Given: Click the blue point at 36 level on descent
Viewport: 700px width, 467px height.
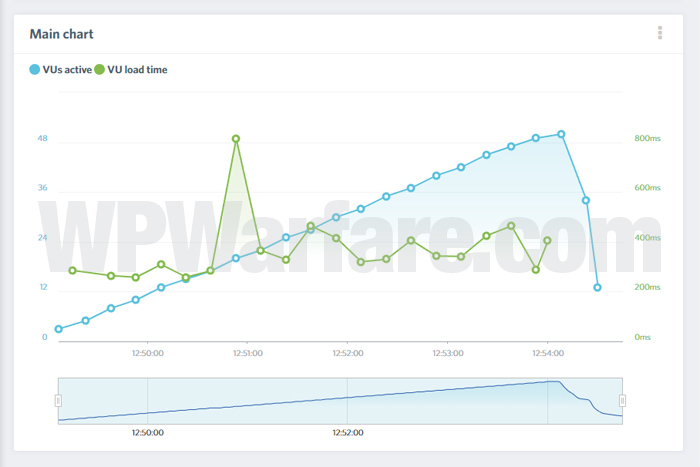Looking at the screenshot, I should point(586,200).
